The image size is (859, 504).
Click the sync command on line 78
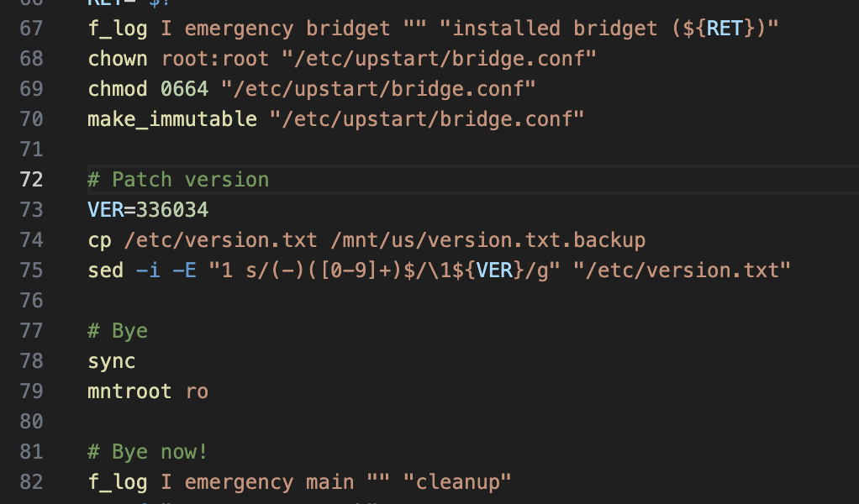[112, 361]
